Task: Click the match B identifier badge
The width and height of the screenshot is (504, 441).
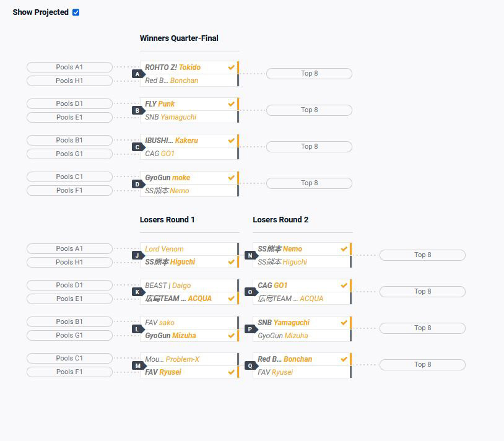Action: coord(137,110)
